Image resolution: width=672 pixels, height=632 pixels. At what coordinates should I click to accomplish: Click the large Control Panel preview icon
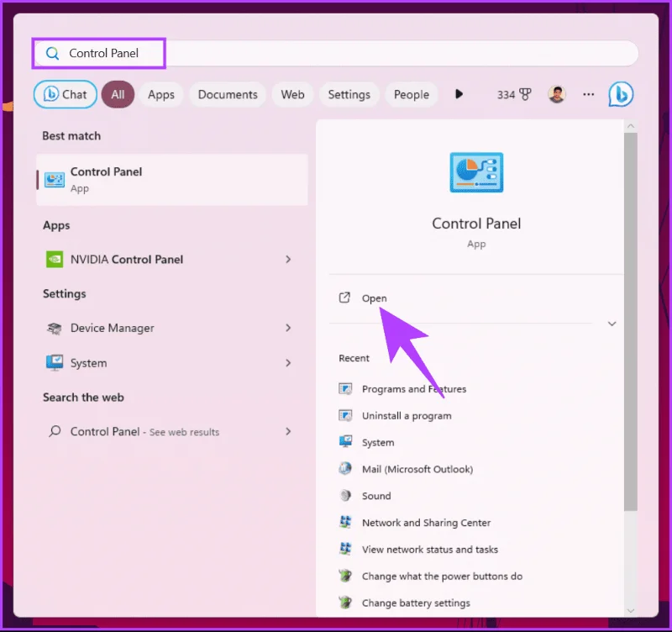[x=476, y=172]
